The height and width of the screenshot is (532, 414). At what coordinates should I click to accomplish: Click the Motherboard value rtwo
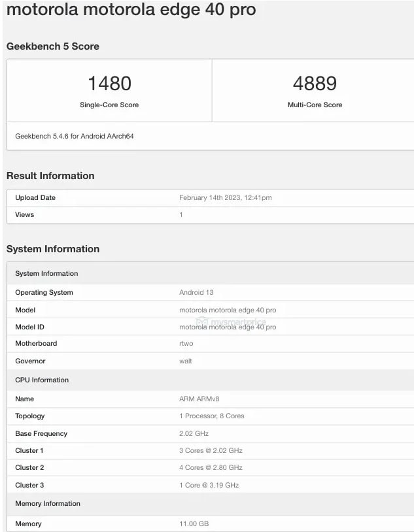[x=186, y=344]
